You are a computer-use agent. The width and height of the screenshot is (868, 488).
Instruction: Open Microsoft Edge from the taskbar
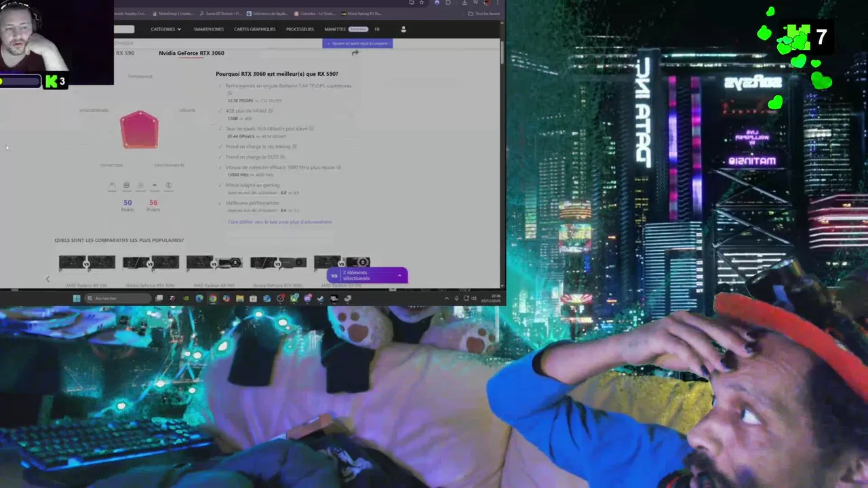pos(199,298)
